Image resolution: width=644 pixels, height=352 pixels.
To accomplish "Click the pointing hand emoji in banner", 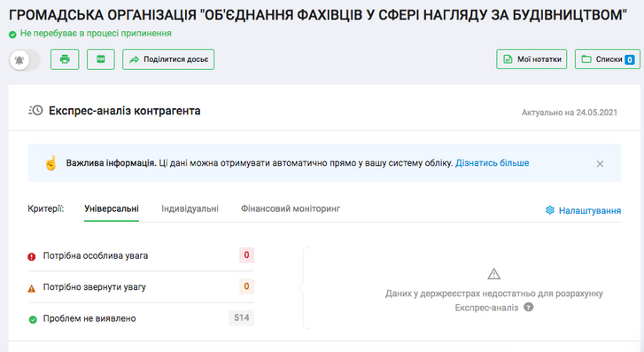I will 50,163.
